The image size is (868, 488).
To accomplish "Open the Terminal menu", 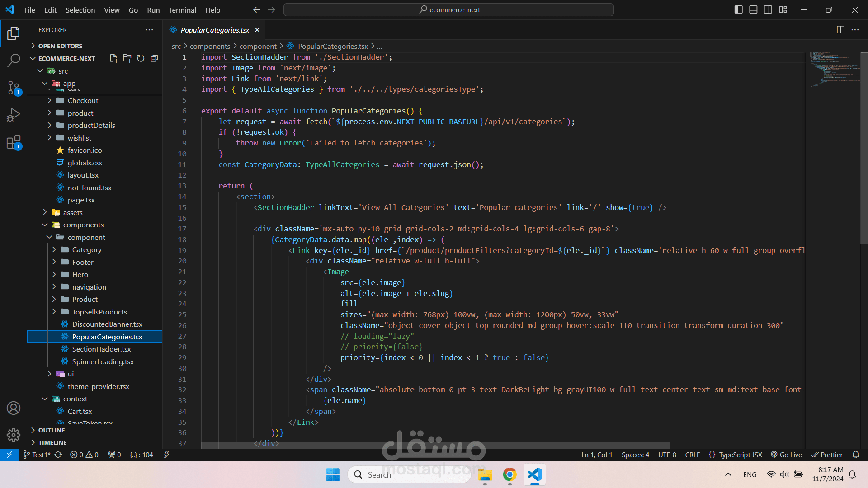I will (x=182, y=10).
